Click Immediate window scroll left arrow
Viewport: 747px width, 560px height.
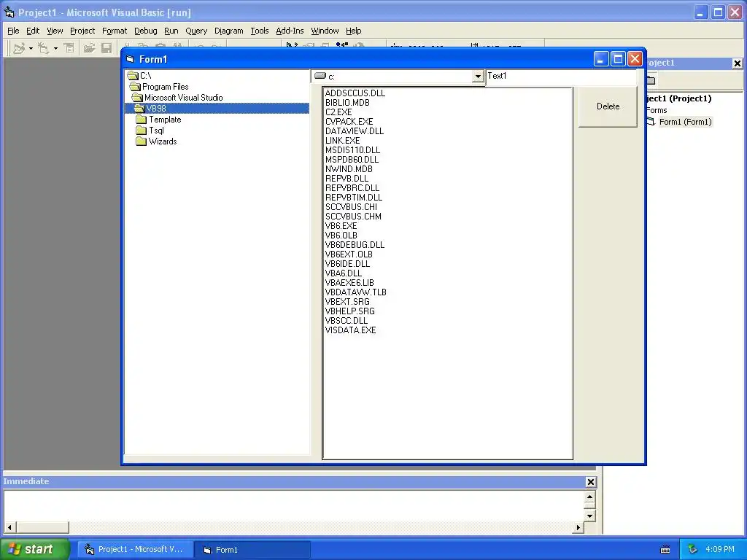(x=9, y=527)
